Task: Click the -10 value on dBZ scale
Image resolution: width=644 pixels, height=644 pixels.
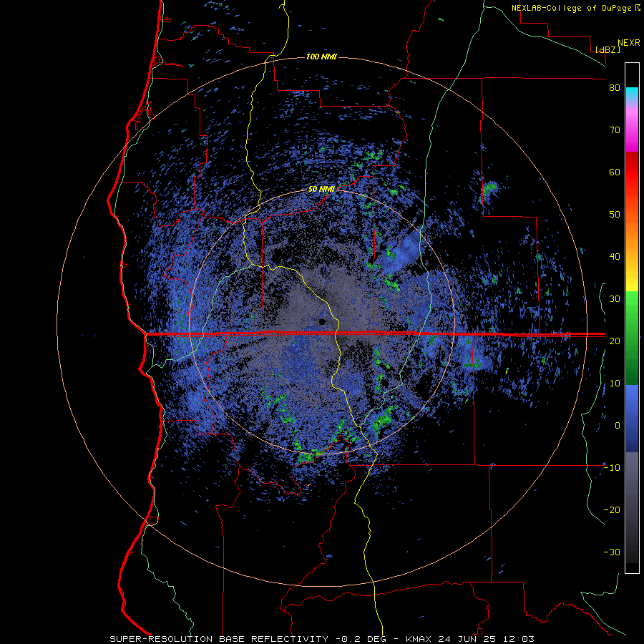Action: pyautogui.click(x=612, y=468)
